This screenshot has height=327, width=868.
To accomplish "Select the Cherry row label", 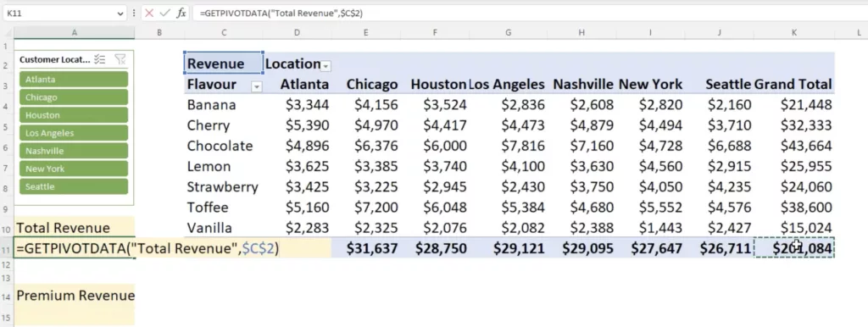I will (x=209, y=125).
